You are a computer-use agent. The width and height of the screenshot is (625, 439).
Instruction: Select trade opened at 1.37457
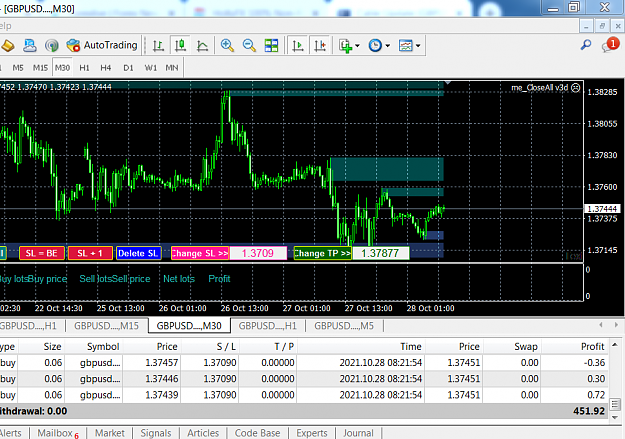304,362
